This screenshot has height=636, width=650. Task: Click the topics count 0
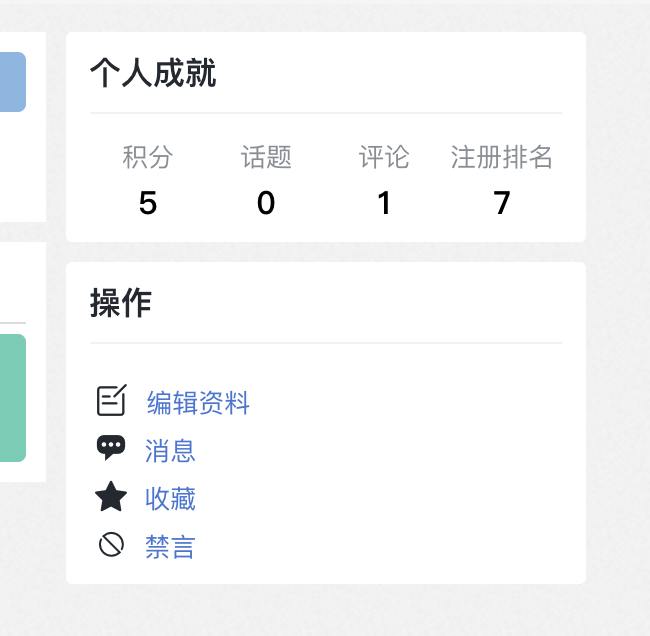[x=266, y=204]
